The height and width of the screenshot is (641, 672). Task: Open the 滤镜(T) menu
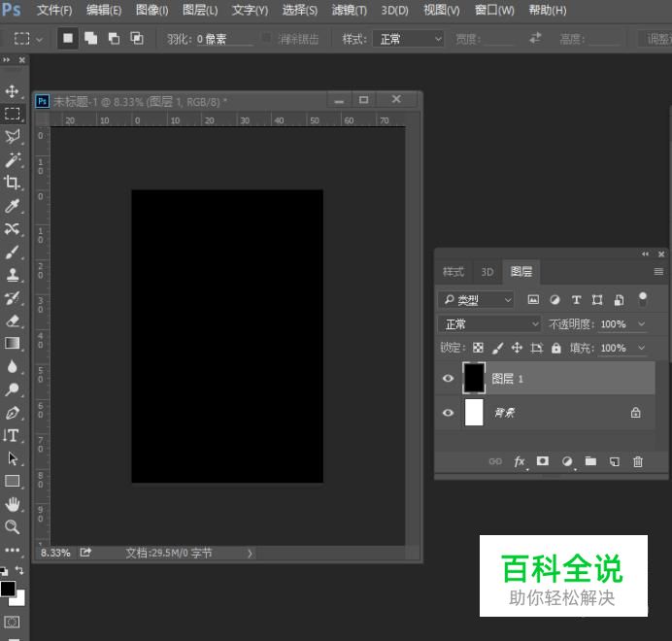coord(349,11)
